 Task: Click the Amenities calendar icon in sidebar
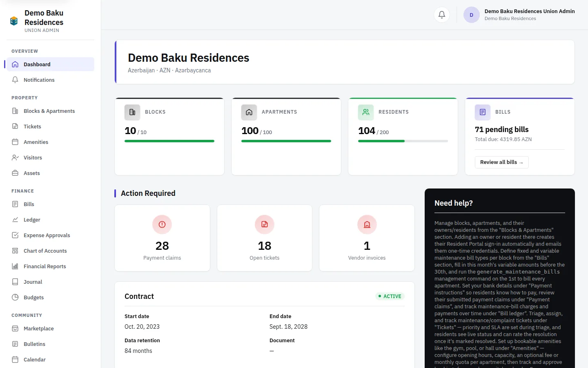(x=15, y=142)
